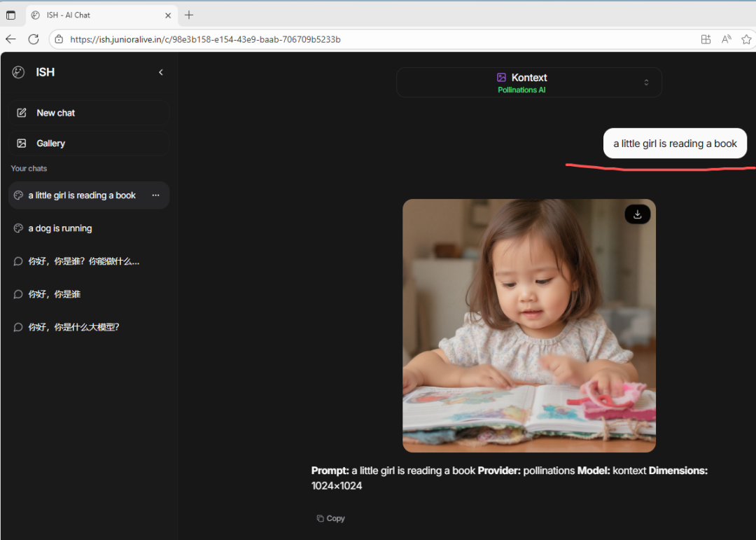Open browser read aloud option

[x=726, y=39]
